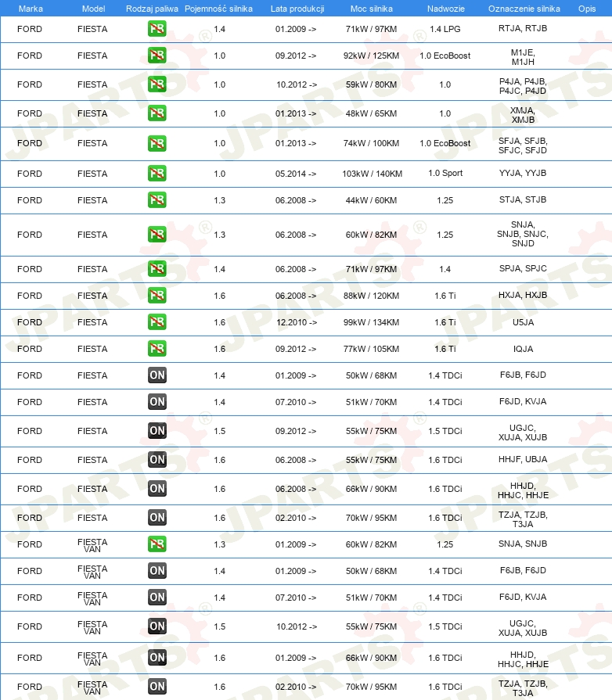Click the Lata produkcji column header
612x700 pixels.
pyautogui.click(x=297, y=9)
